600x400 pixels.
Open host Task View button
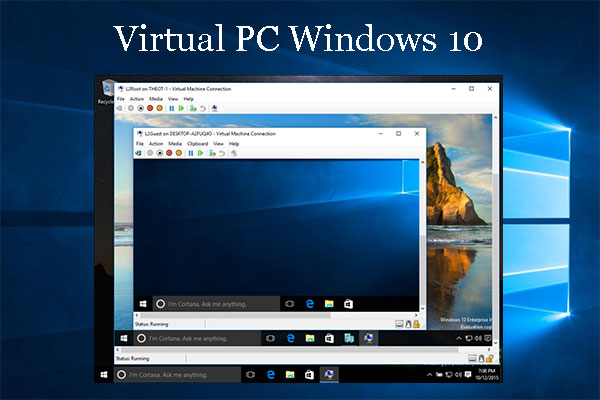[x=251, y=375]
